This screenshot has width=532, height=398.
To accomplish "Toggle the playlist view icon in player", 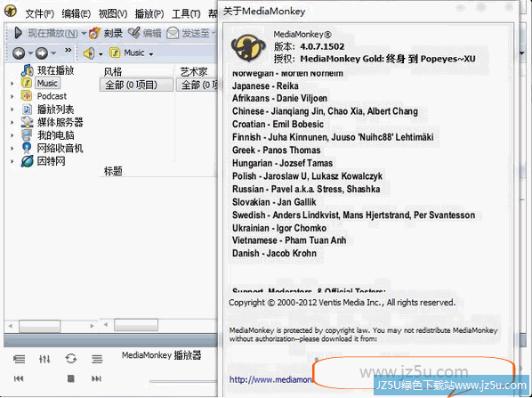I will (x=19, y=359).
